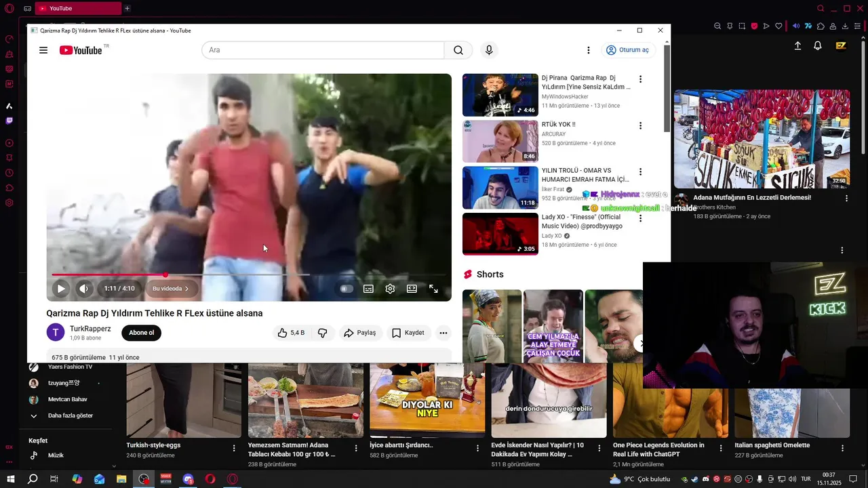
Task: Open Opera easy setup sliders icon
Action: pyautogui.click(x=859, y=26)
